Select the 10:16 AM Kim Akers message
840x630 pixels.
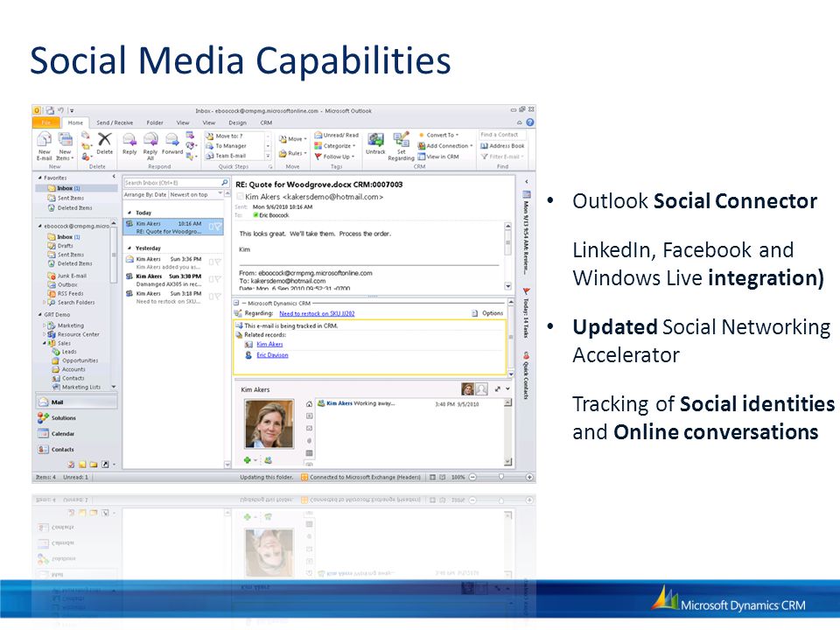pos(173,227)
